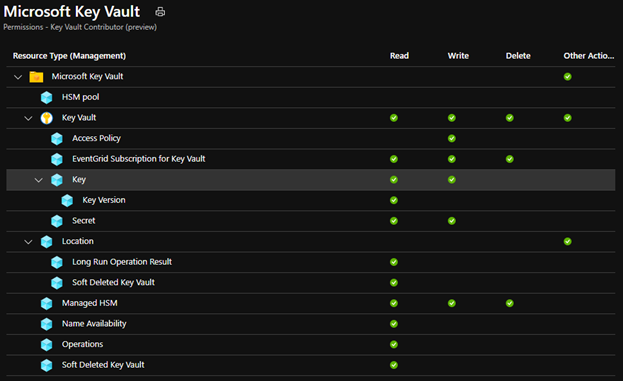Click the yellow Microsoft Key Vault folder icon
Viewport: 623px width, 382px height.
coord(36,77)
